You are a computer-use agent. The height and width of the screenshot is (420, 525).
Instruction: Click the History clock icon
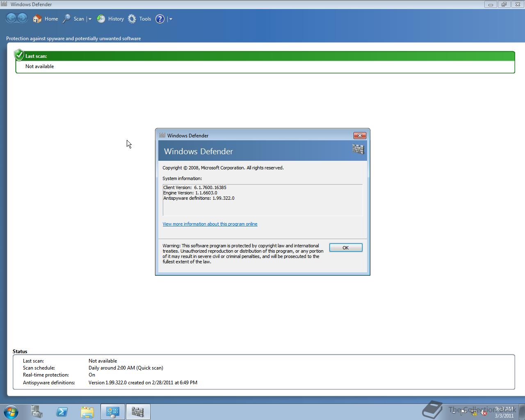101,19
